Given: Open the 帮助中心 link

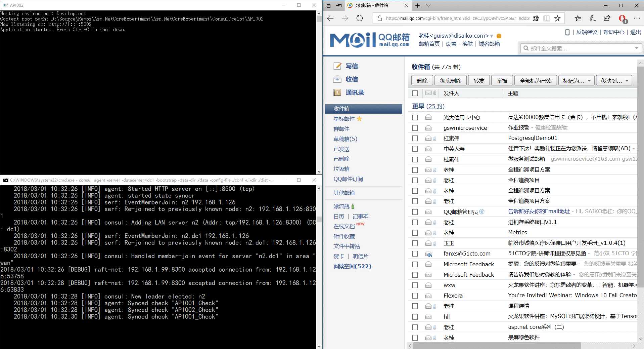Looking at the screenshot, I should click(614, 32).
